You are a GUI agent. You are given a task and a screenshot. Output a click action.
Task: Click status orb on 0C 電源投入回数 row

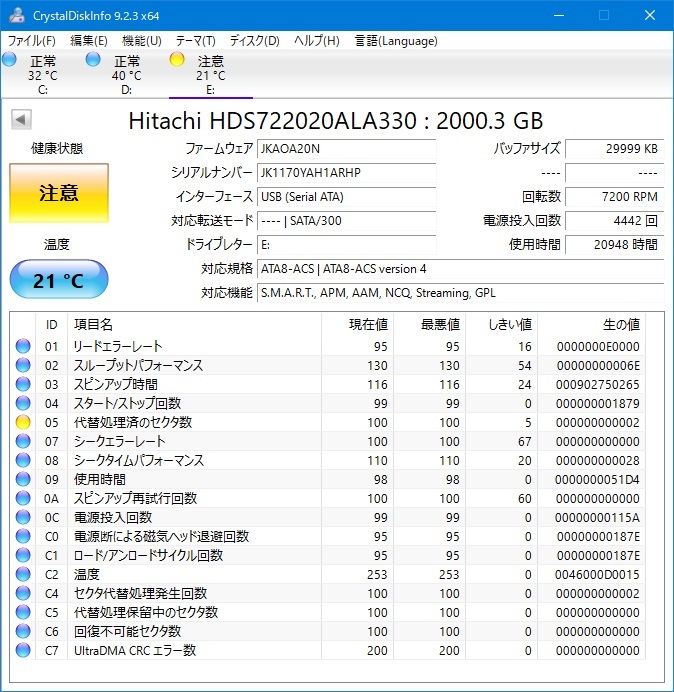click(x=23, y=517)
